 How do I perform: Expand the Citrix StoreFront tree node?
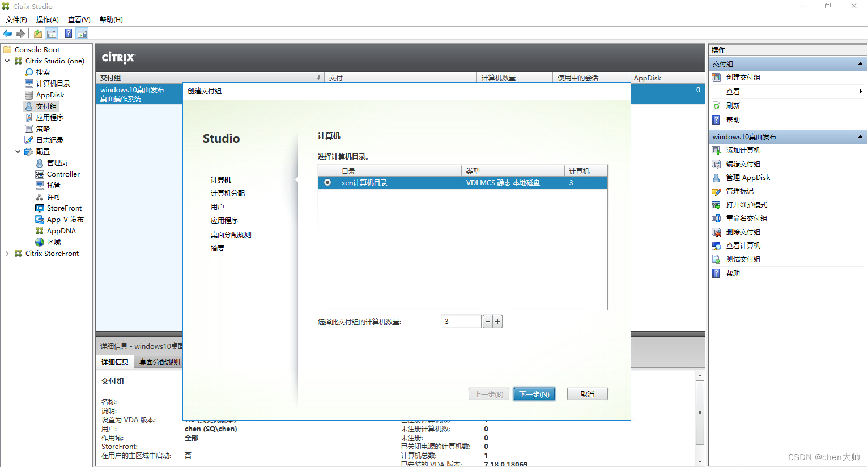point(7,254)
